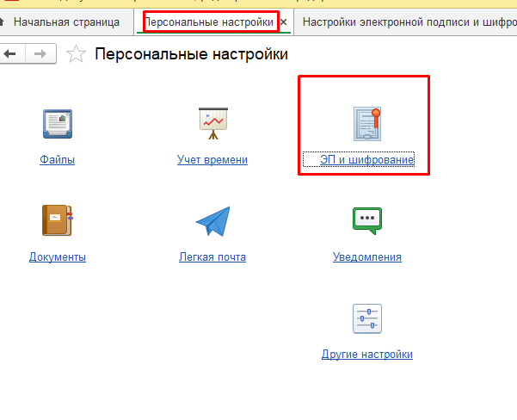Viewport: 517px width, 420px height.
Task: Switch to the Начальная страница tab
Action: 66,22
